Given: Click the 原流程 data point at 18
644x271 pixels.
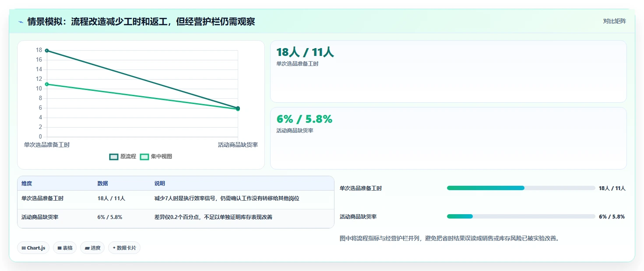Looking at the screenshot, I should tap(47, 51).
